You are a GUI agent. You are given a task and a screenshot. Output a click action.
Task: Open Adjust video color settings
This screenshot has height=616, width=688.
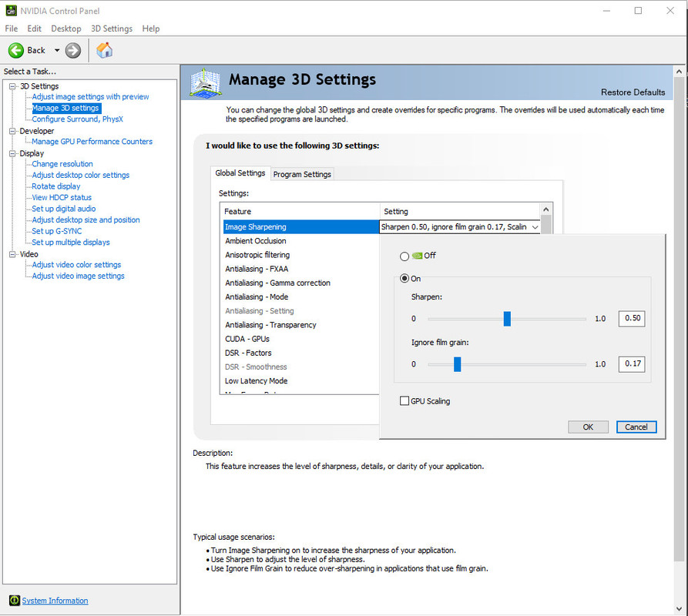point(76,264)
